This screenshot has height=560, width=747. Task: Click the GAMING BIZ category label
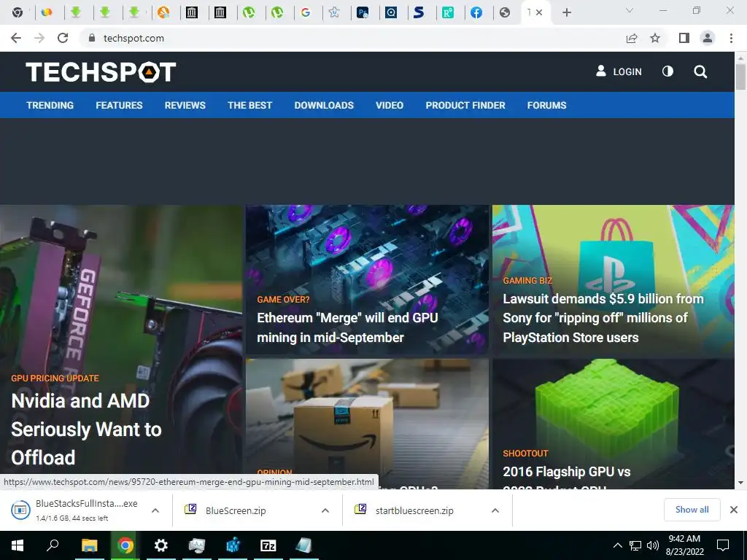[x=527, y=281]
